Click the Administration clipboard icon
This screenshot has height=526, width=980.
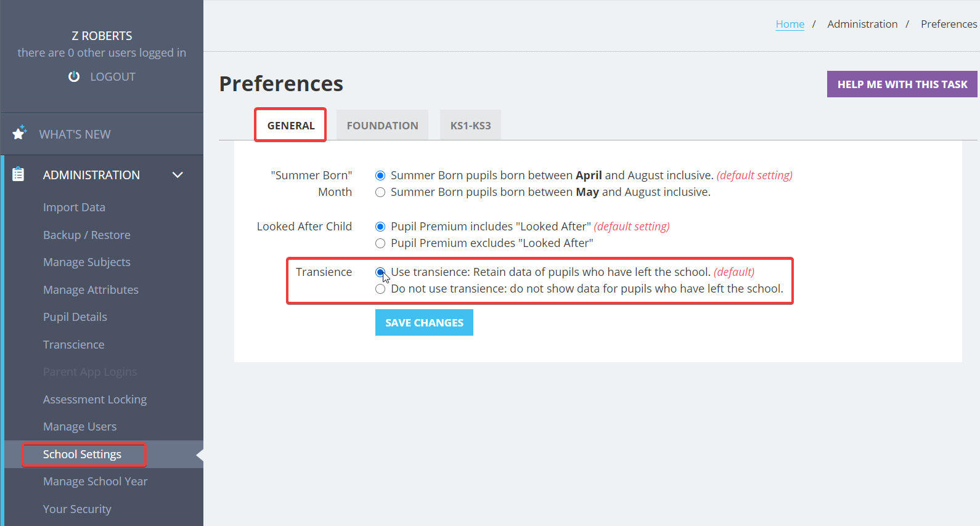pos(18,174)
